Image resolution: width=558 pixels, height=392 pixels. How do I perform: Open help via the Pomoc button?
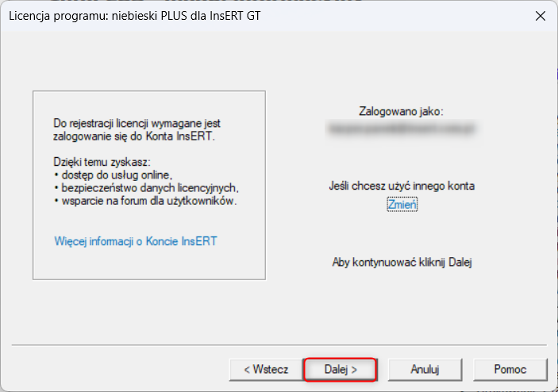(510, 370)
